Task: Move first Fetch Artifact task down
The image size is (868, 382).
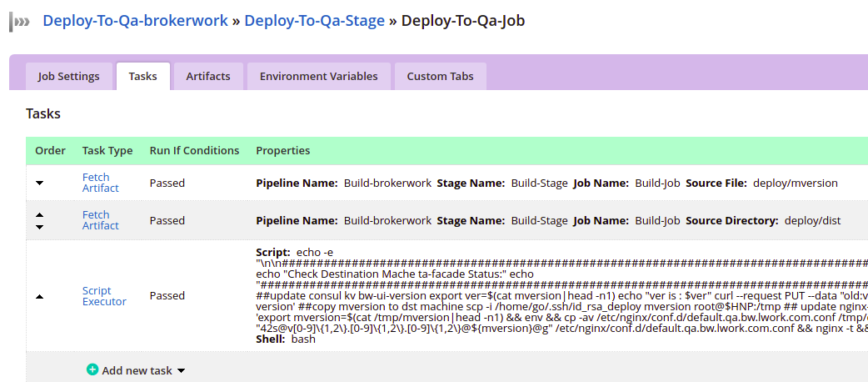Action: (x=40, y=183)
